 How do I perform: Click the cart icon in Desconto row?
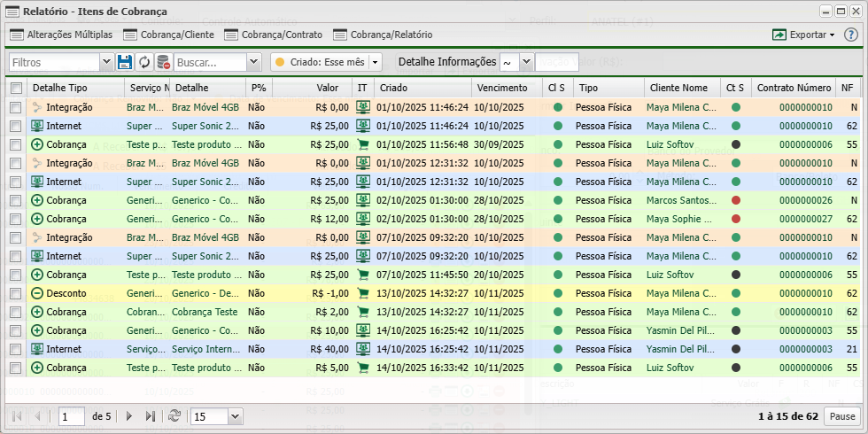[362, 293]
